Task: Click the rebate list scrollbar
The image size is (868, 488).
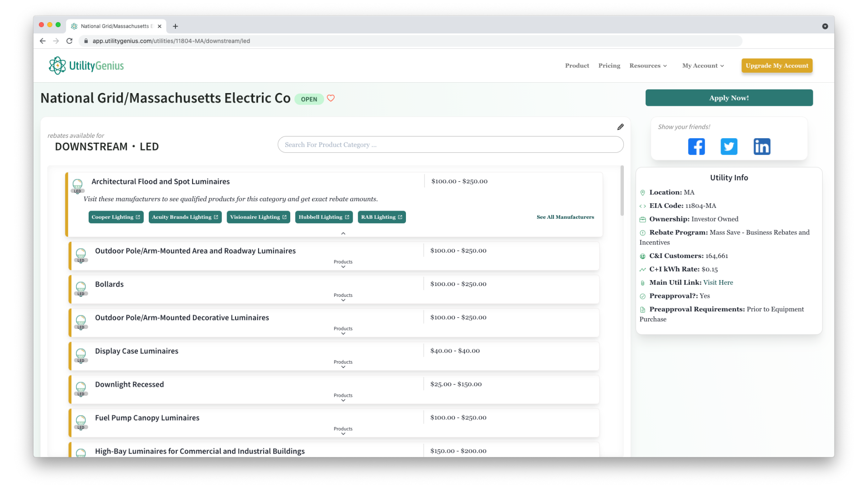Action: 622,191
